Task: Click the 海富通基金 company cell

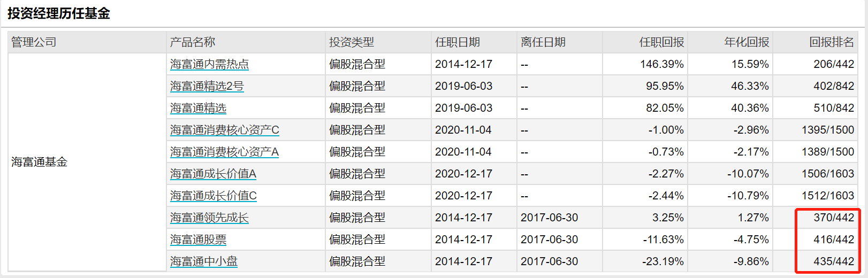Action: click(40, 162)
